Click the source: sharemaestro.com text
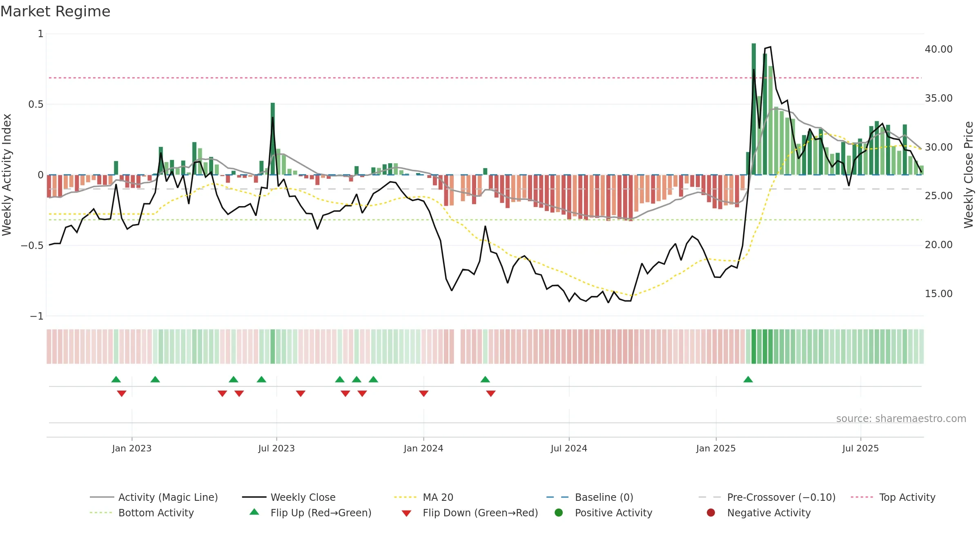 [x=901, y=418]
